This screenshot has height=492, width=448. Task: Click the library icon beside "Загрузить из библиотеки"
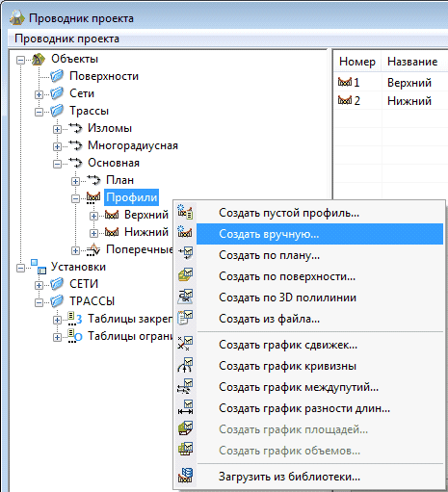pos(185,476)
